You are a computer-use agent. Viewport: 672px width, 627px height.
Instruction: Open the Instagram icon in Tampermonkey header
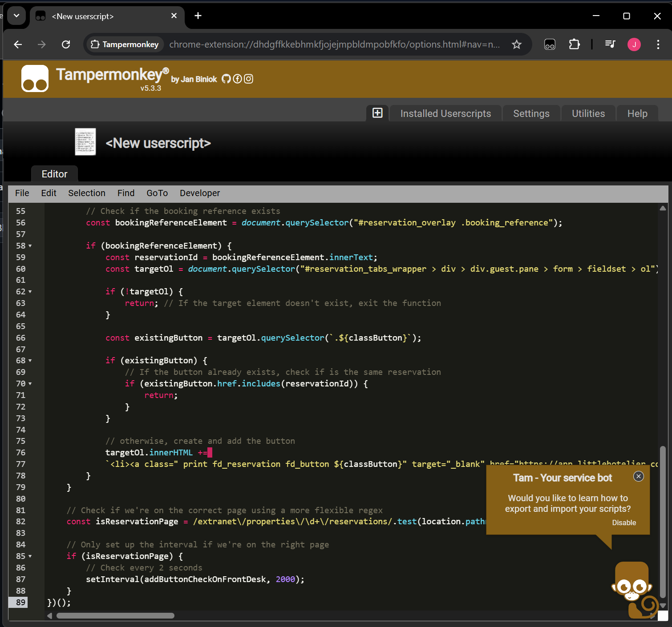pos(249,79)
